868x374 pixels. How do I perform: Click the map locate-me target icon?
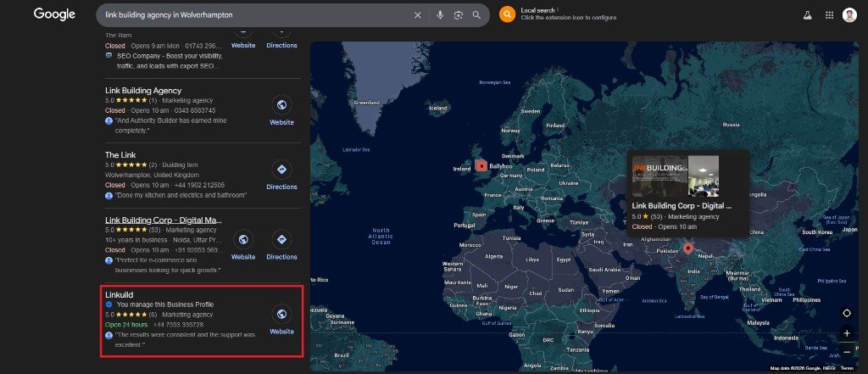[x=847, y=313]
